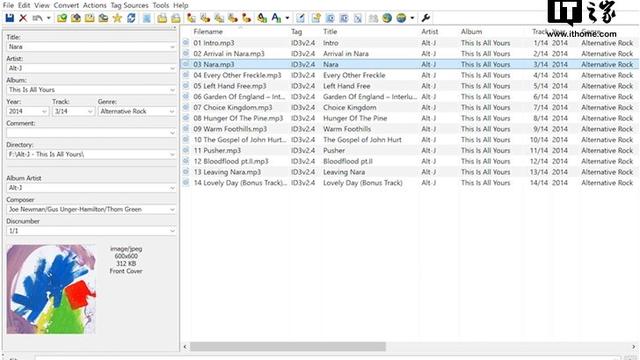The image size is (640, 360).
Task: Select the file 12 Bloodflood pt.II.mp3
Action: [231, 161]
